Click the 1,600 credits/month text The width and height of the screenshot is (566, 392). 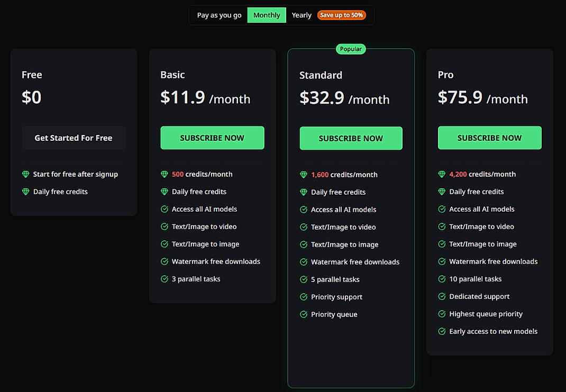pyautogui.click(x=344, y=175)
